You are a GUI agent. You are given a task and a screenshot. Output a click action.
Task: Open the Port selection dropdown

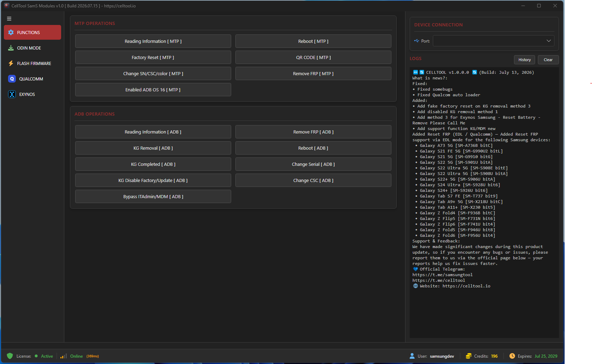click(x=494, y=41)
